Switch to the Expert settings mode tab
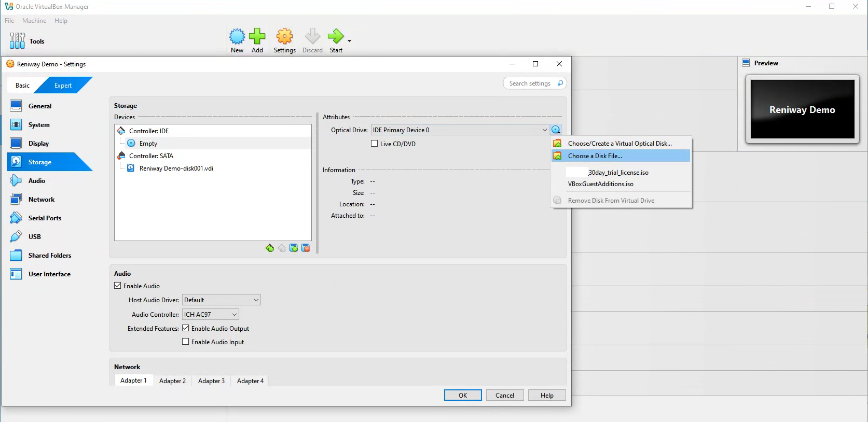 tap(63, 85)
